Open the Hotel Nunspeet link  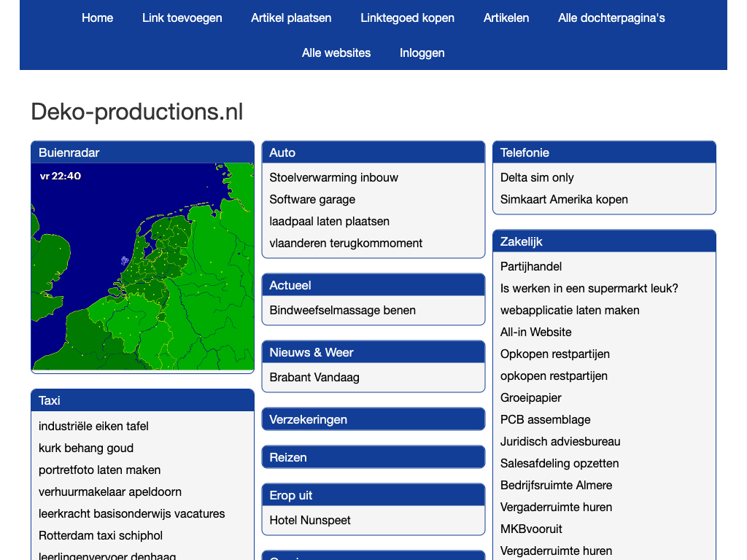click(x=310, y=520)
